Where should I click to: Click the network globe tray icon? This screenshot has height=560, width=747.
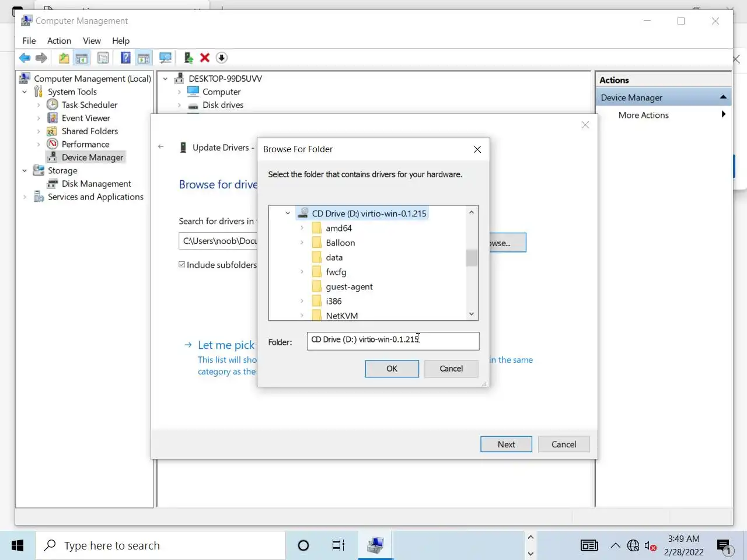coord(633,546)
